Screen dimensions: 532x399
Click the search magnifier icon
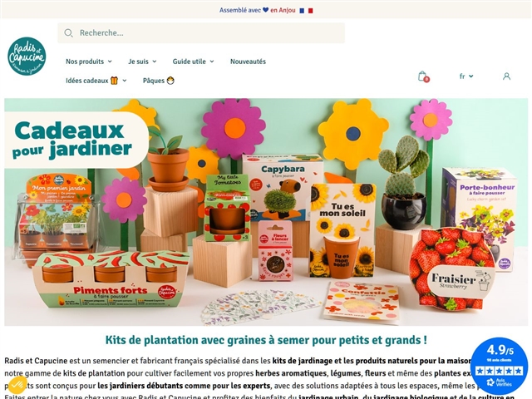pos(68,33)
